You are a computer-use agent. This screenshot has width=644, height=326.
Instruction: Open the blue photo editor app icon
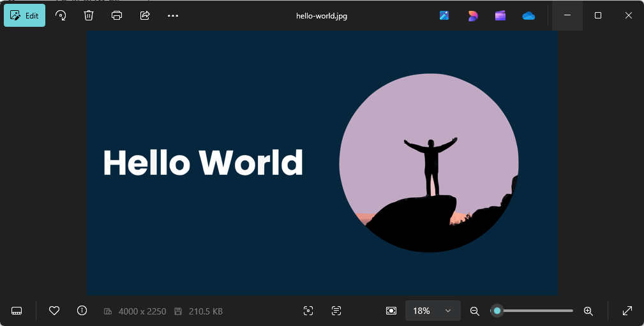[444, 15]
